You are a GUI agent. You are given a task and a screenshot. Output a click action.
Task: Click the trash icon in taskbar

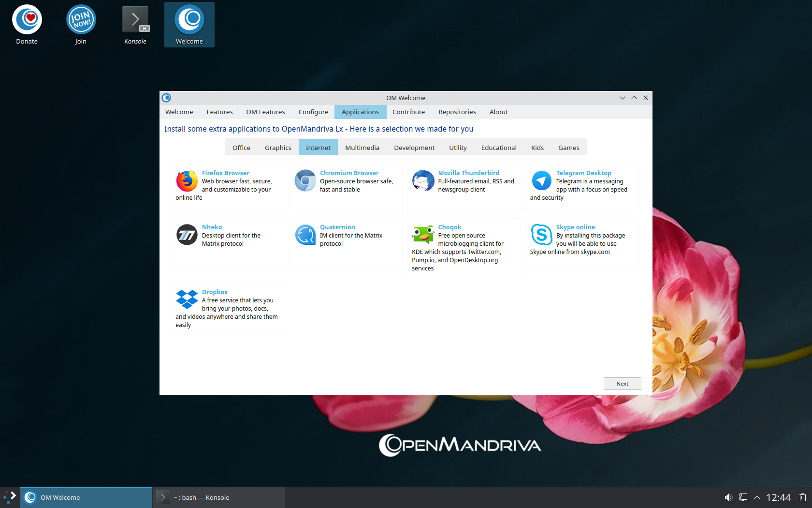click(802, 497)
